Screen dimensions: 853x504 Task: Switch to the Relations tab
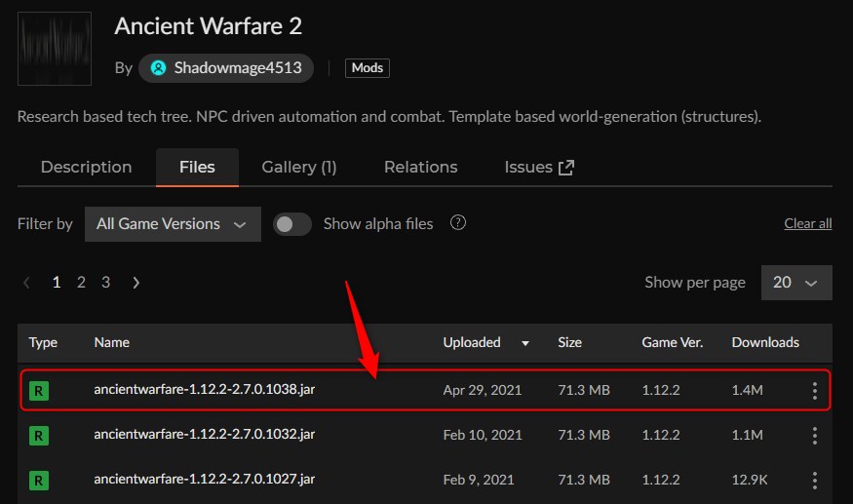420,167
